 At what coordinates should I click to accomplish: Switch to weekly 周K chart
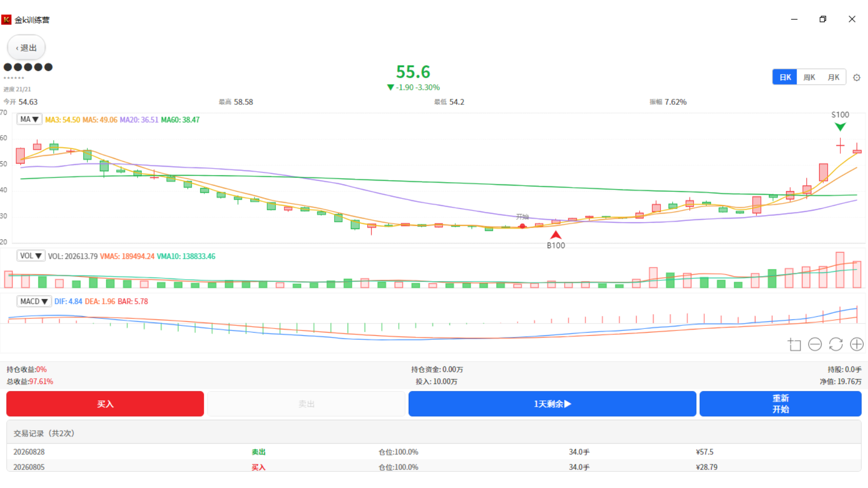[x=809, y=77]
